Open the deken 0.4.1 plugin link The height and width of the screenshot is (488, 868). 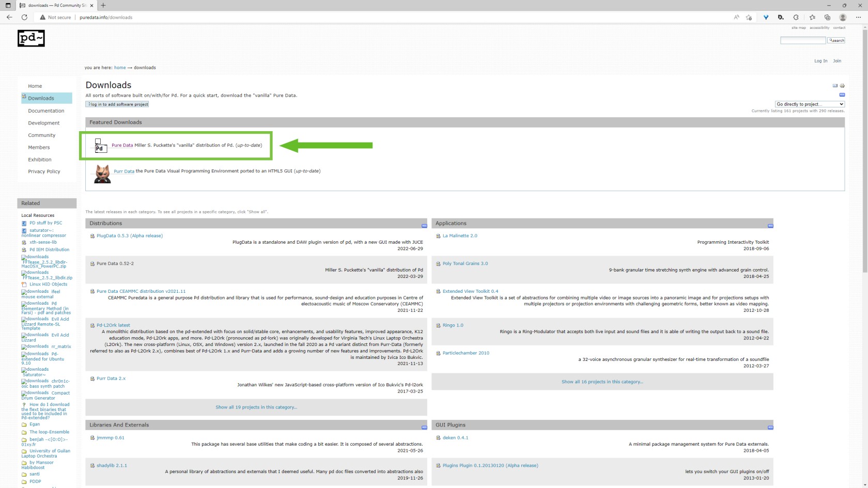coord(455,437)
